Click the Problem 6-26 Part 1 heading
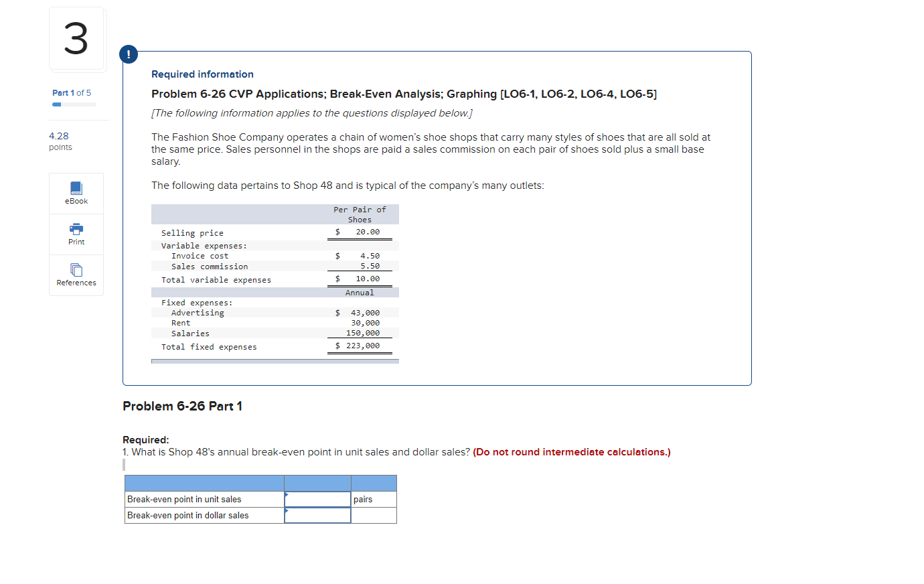 click(x=182, y=406)
